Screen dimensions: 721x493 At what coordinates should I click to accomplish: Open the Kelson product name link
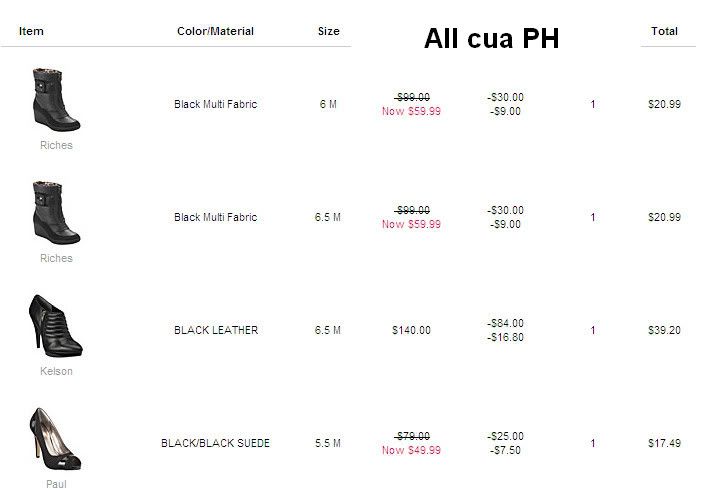click(x=56, y=371)
